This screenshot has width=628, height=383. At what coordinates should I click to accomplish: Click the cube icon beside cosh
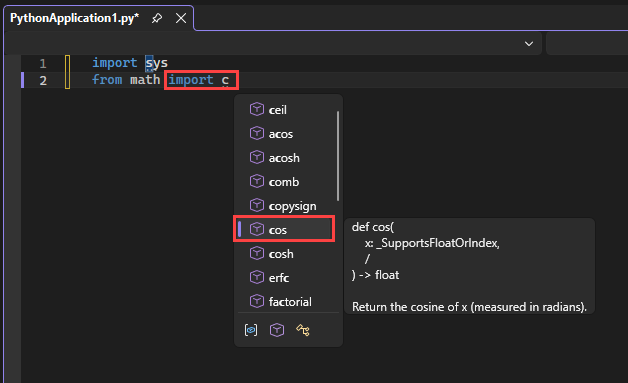[x=257, y=253]
